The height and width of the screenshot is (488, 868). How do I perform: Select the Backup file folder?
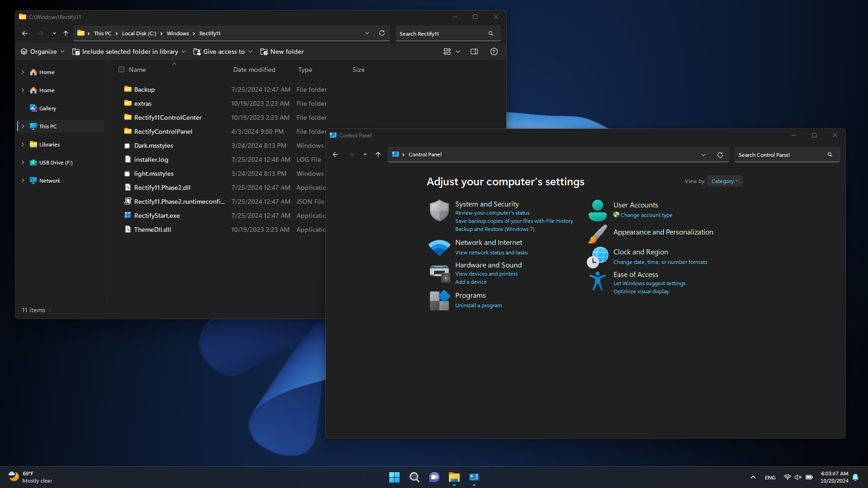click(144, 89)
